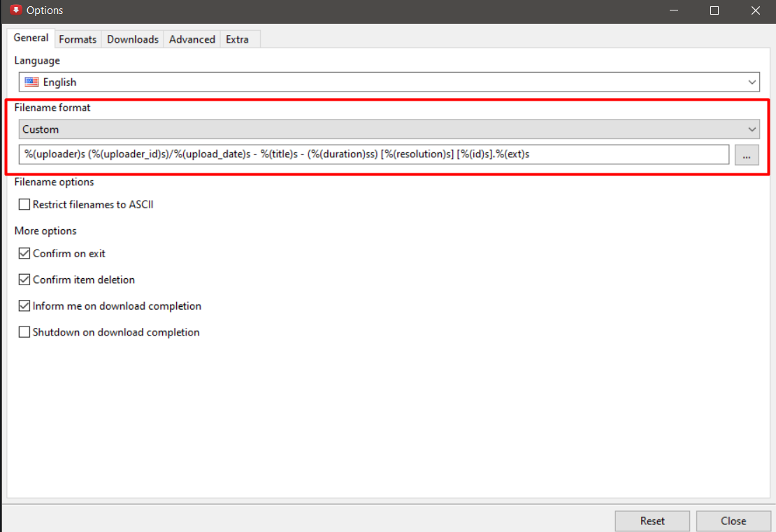Switch to the Formats tab
This screenshot has height=532, width=776.
[78, 40]
